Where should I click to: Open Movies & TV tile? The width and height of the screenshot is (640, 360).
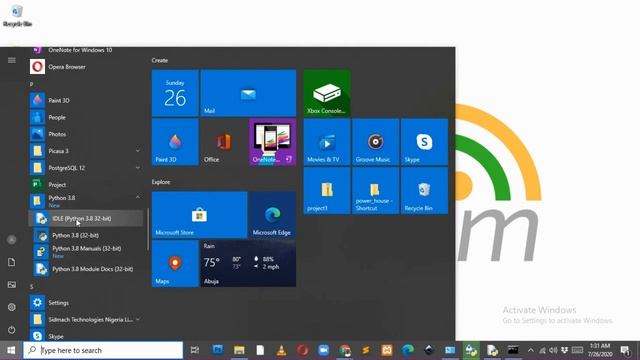(x=327, y=142)
